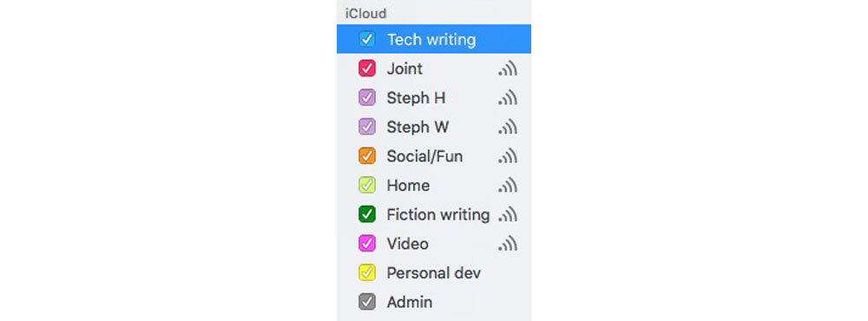Click the share icon beside Fiction writing
Image resolution: width=868 pixels, height=321 pixels.
[508, 215]
